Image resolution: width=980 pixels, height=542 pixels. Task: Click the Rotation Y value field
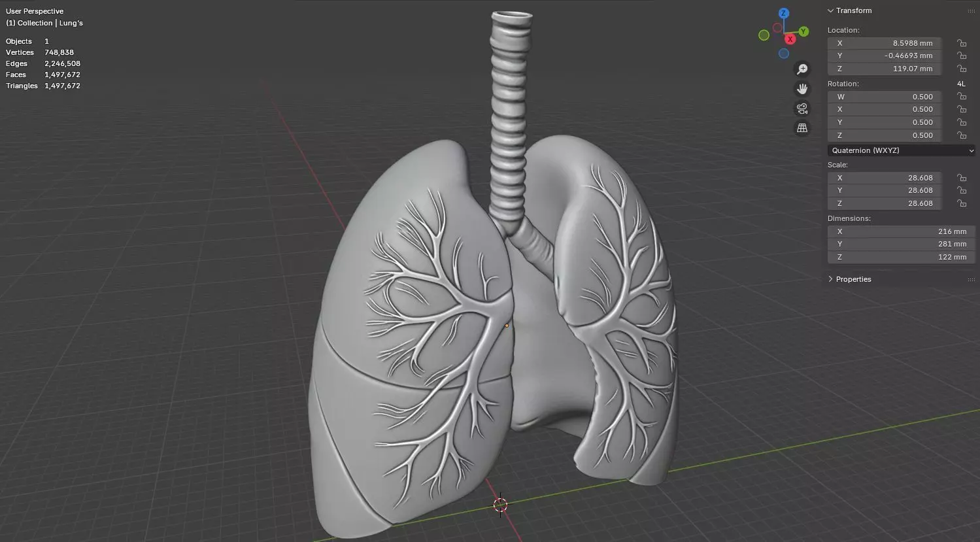(885, 122)
